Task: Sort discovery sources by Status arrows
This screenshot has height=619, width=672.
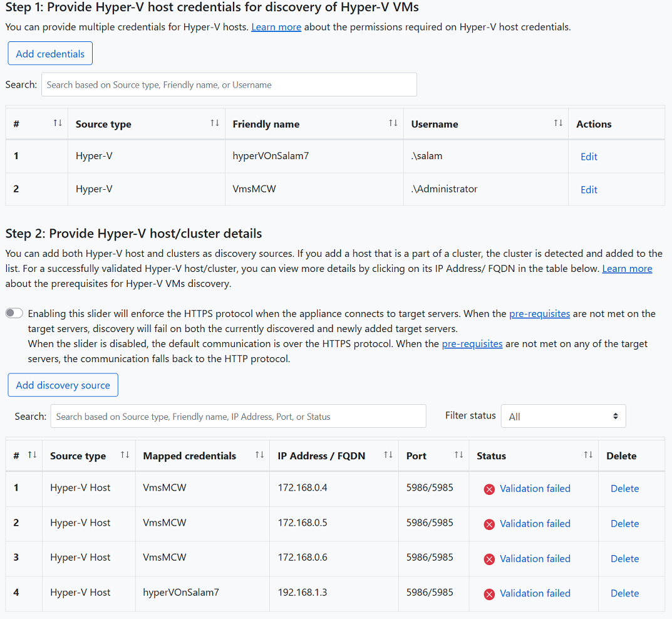Action: [588, 455]
